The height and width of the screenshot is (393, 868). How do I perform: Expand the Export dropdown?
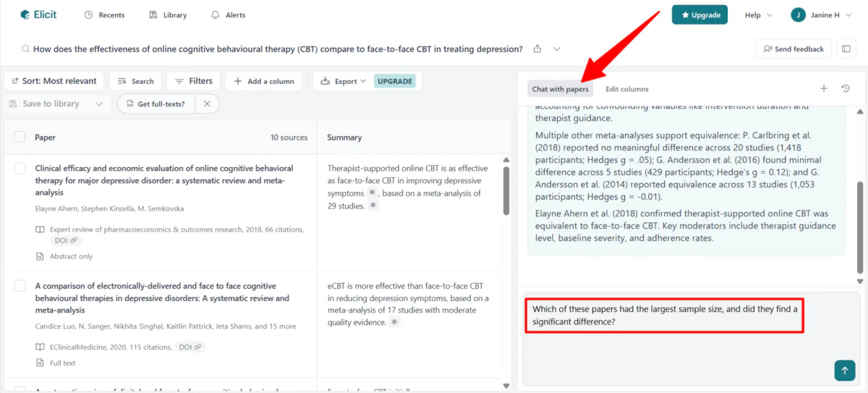(x=343, y=81)
